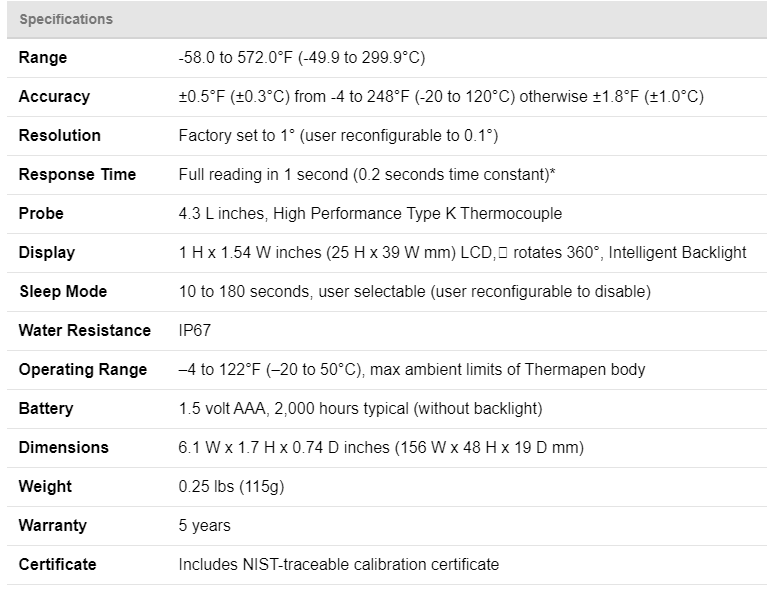767x612 pixels.
Task: Click the Water Resistance label
Action: tap(85, 331)
